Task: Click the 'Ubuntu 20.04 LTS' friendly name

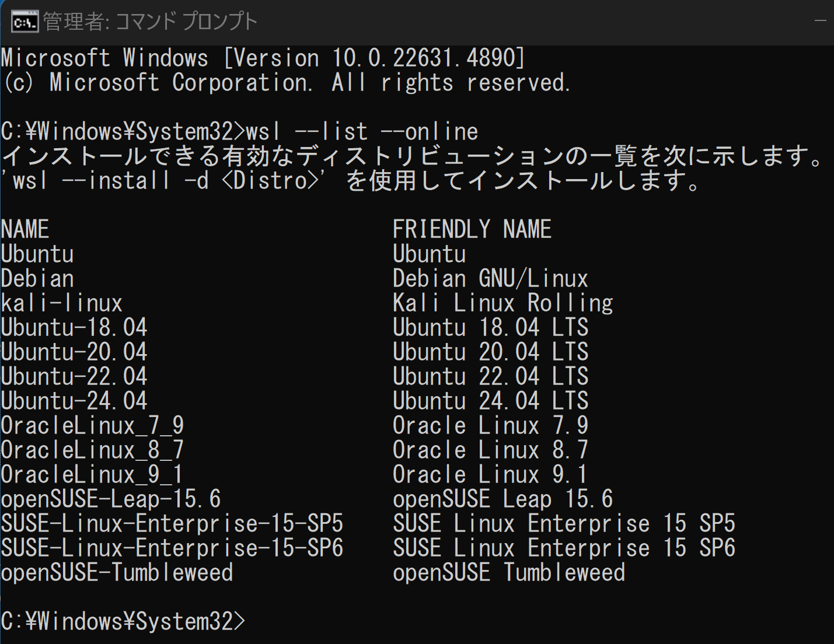Action: click(x=491, y=352)
